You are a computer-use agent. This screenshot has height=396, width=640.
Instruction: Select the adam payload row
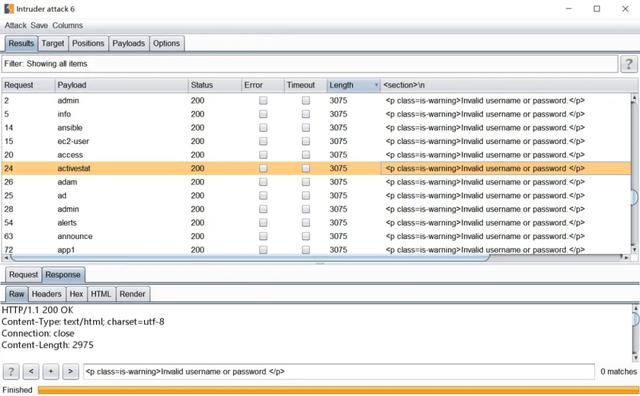pyautogui.click(x=316, y=182)
